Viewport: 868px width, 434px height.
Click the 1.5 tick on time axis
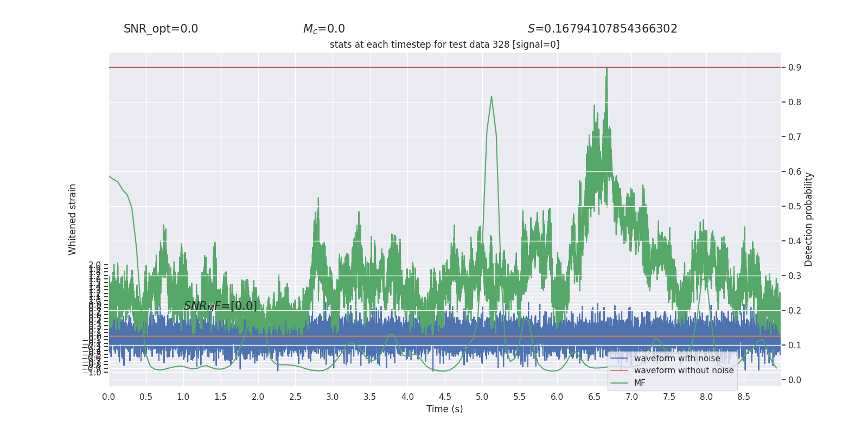[220, 397]
